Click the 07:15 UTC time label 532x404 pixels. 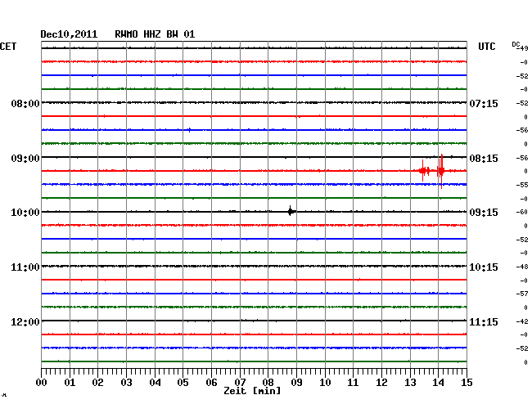click(484, 103)
